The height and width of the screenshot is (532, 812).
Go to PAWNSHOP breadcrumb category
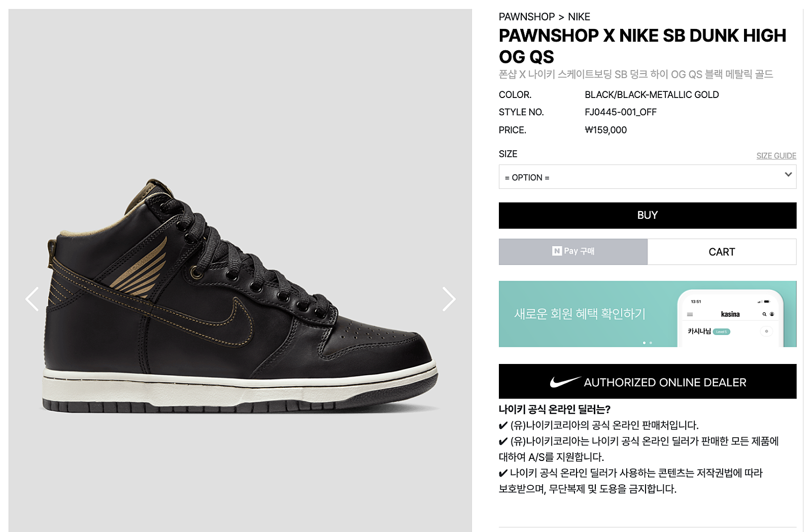click(526, 17)
